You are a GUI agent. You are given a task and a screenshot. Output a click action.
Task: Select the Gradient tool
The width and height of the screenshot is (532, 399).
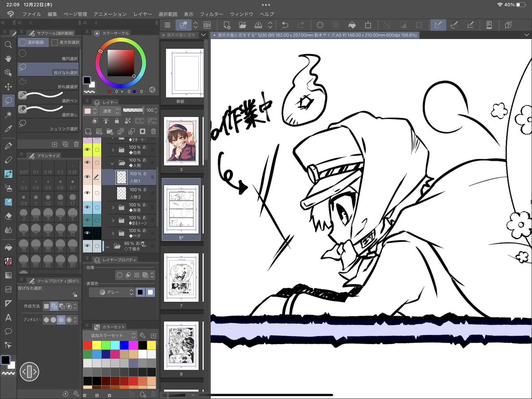8,275
